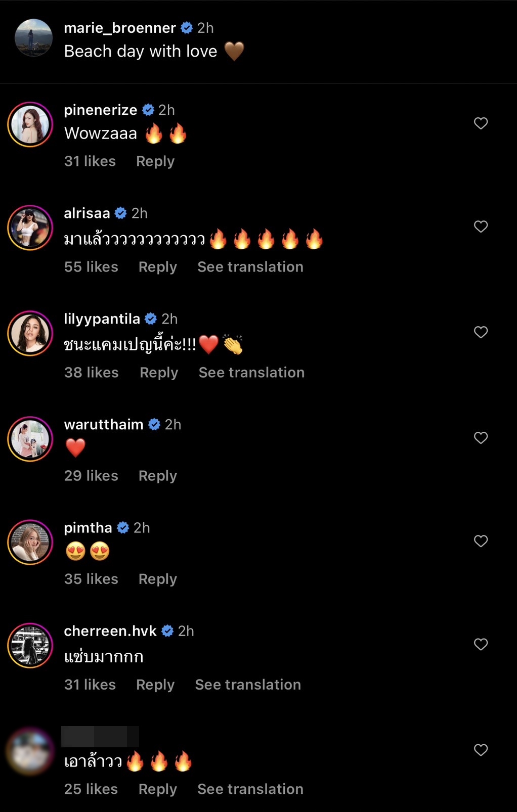517x812 pixels.
Task: Open marie_broenner's profile picture
Action: click(33, 38)
